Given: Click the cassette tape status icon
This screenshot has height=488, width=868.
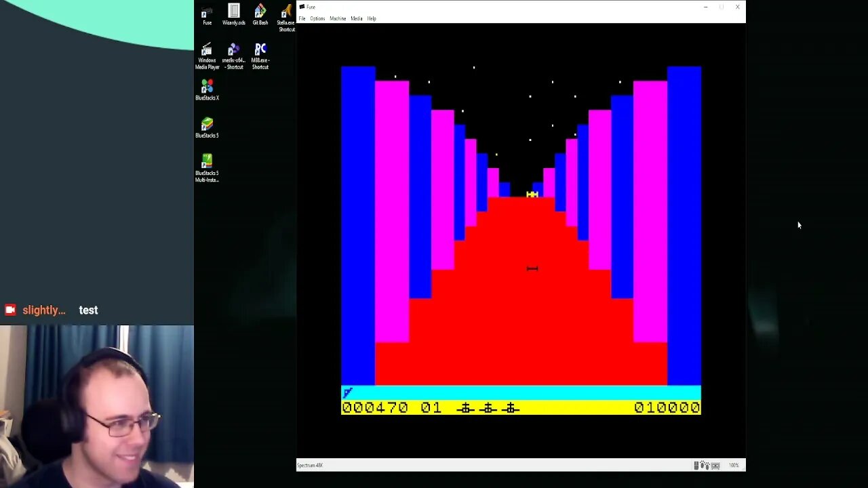Looking at the screenshot, I should (x=715, y=465).
